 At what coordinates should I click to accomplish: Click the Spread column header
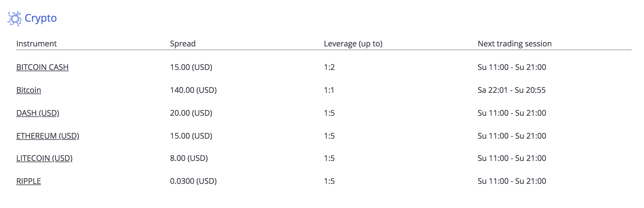[x=183, y=44]
